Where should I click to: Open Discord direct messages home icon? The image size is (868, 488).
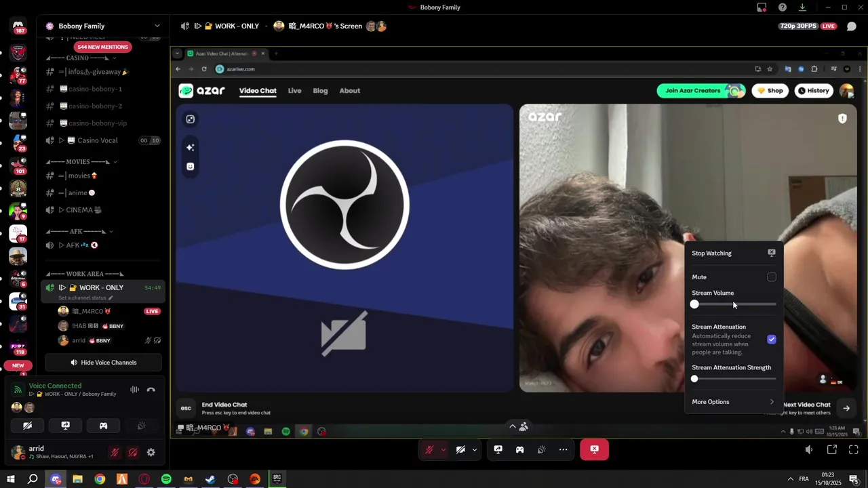[18, 26]
